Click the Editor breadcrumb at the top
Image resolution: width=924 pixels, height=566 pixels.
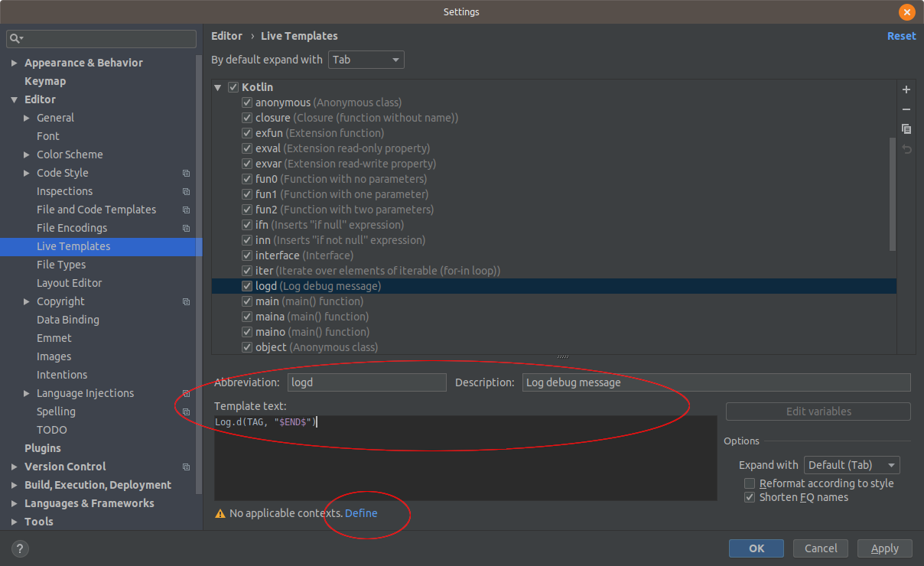pos(226,36)
